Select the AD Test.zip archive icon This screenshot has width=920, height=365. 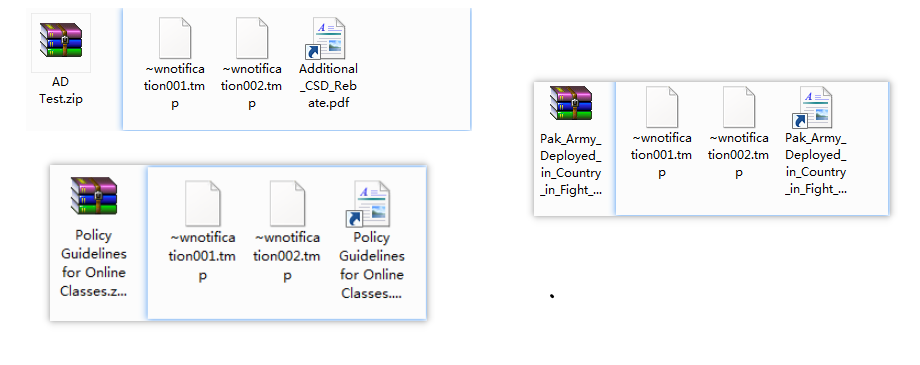point(61,40)
